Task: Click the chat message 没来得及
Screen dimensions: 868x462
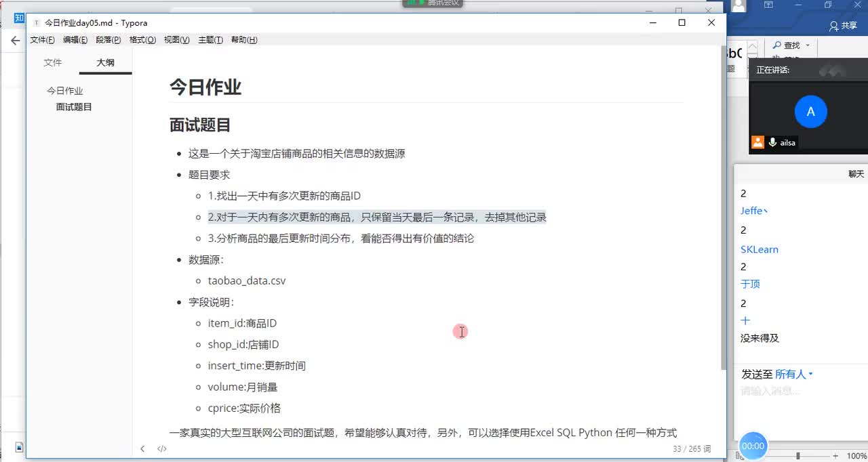Action: point(759,338)
